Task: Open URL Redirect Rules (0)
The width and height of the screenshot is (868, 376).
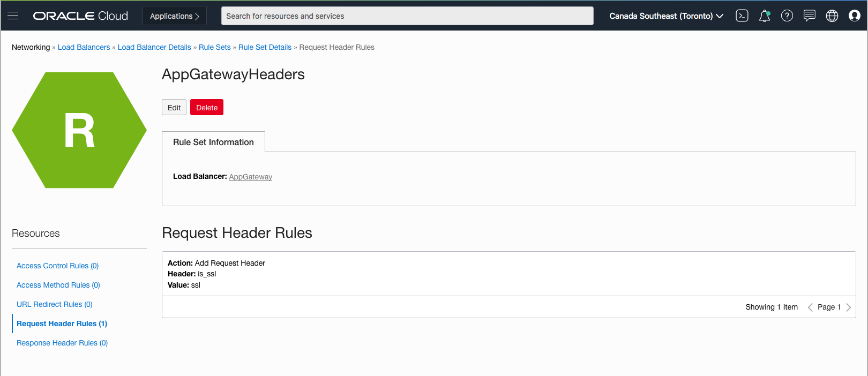Action: pyautogui.click(x=55, y=304)
